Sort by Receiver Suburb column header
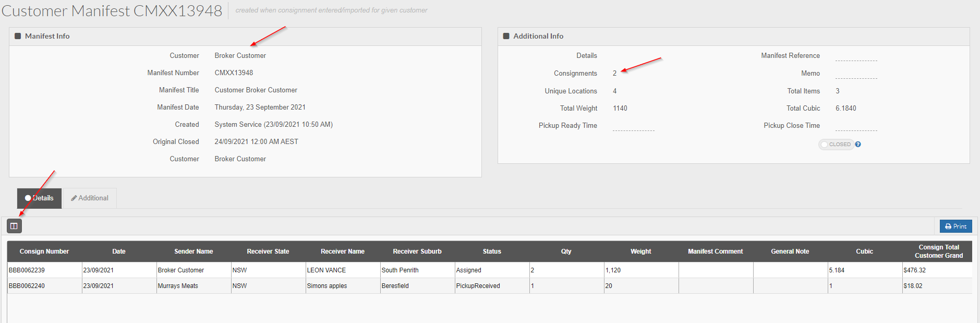The image size is (980, 323). pyautogui.click(x=417, y=252)
